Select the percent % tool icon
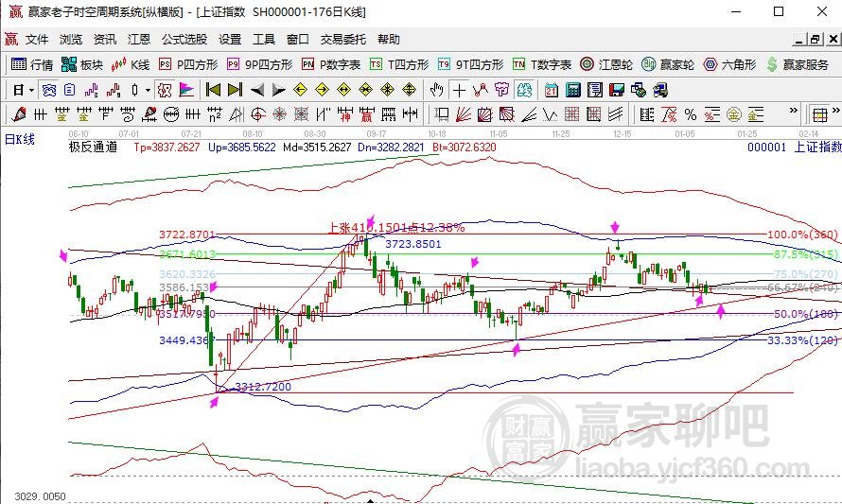This screenshot has width=842, height=504. pyautogui.click(x=691, y=114)
